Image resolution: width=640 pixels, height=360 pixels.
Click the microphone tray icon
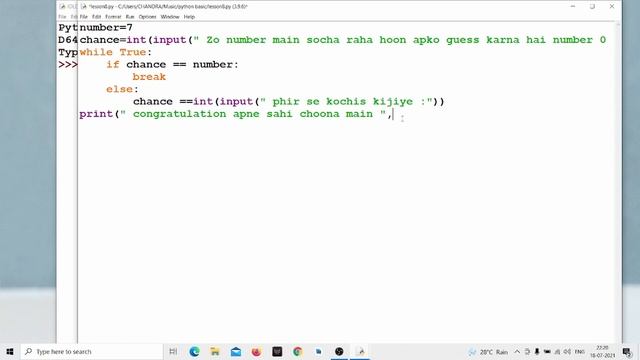537,351
